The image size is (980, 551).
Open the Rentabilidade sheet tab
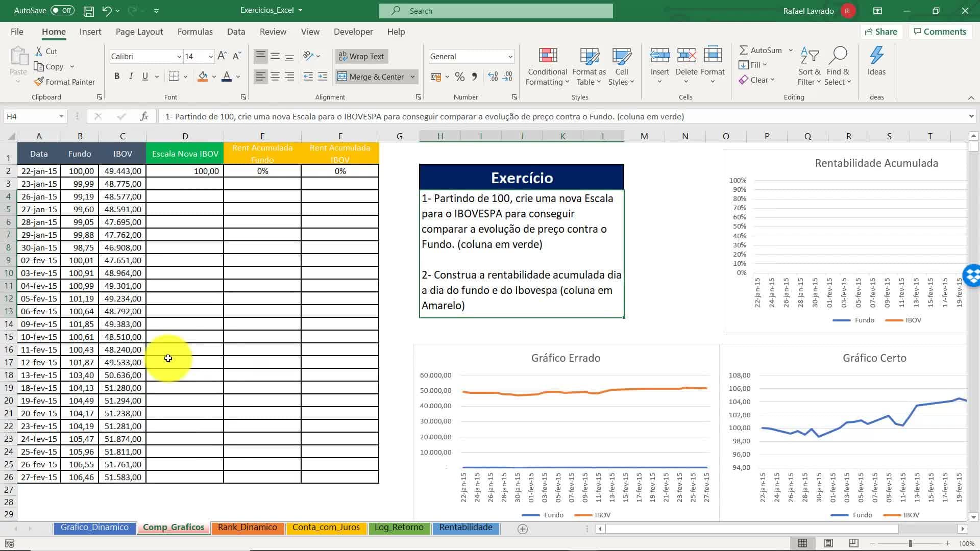(x=466, y=528)
